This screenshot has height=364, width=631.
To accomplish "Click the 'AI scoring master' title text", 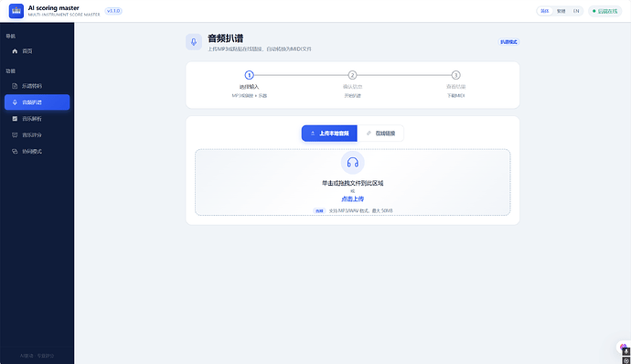I will pos(54,8).
